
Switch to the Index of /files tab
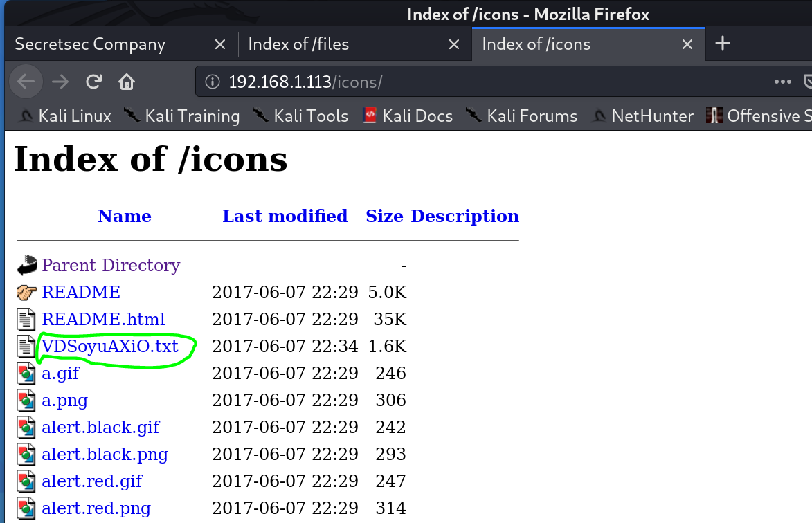[298, 44]
